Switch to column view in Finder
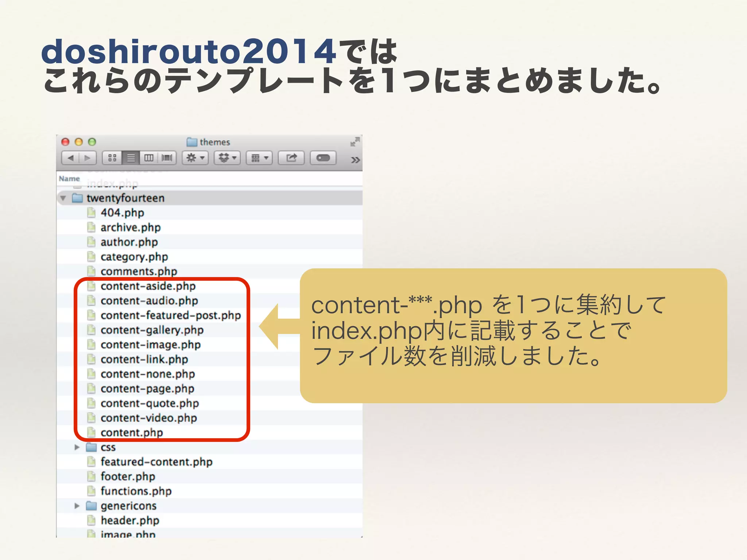Screen dimensions: 747x560 coord(149,158)
